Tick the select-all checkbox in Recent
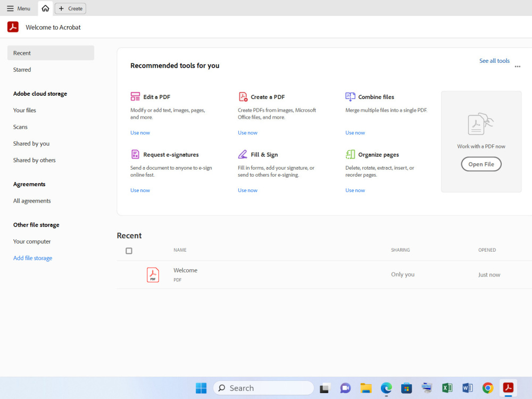 129,251
